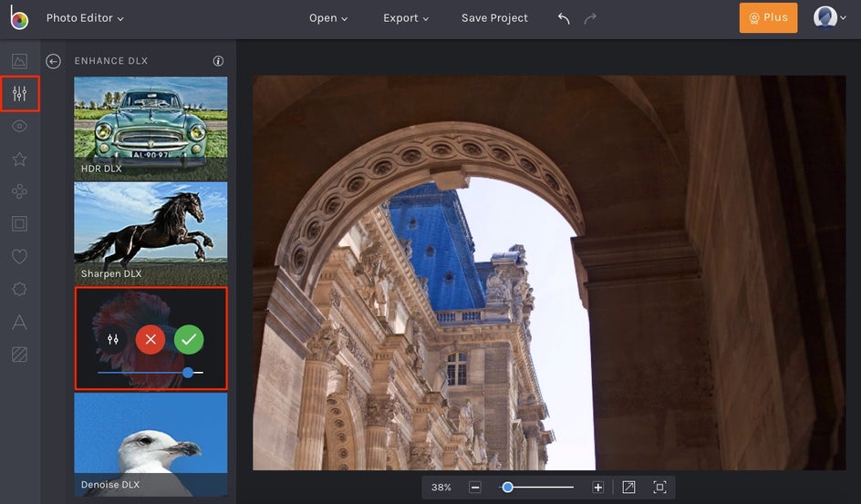The image size is (861, 504).
Task: Adjust the effect amount slider
Action: pos(150,373)
